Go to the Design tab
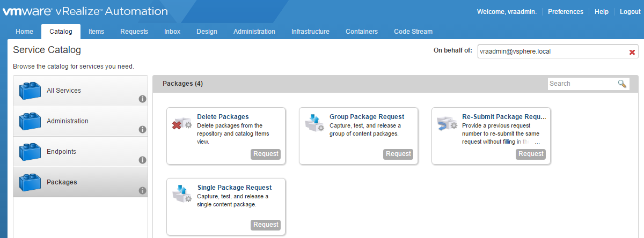This screenshot has width=644, height=238. tap(207, 32)
